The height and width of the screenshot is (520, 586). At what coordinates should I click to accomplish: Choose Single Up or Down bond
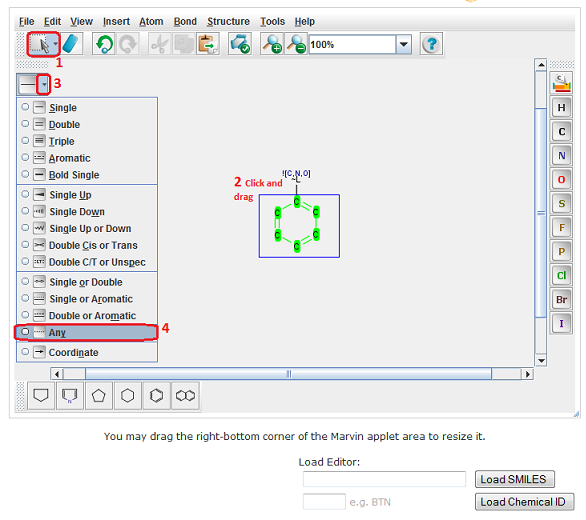point(87,228)
